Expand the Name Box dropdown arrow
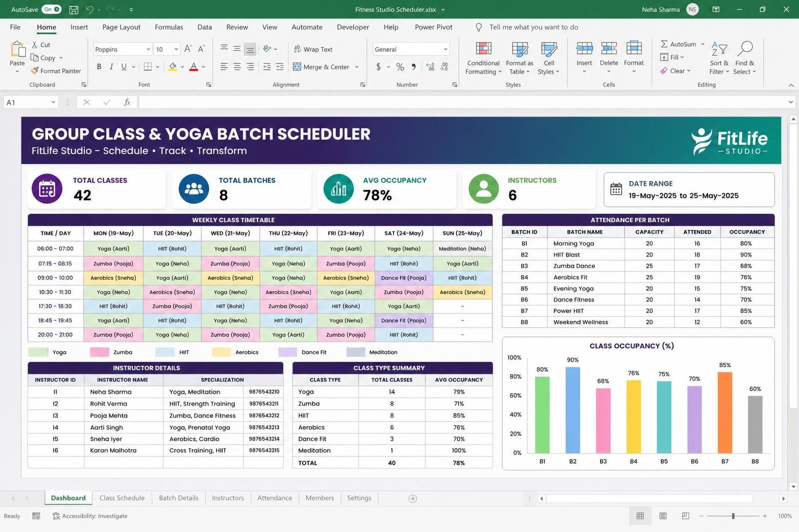799x532 pixels. coord(53,102)
